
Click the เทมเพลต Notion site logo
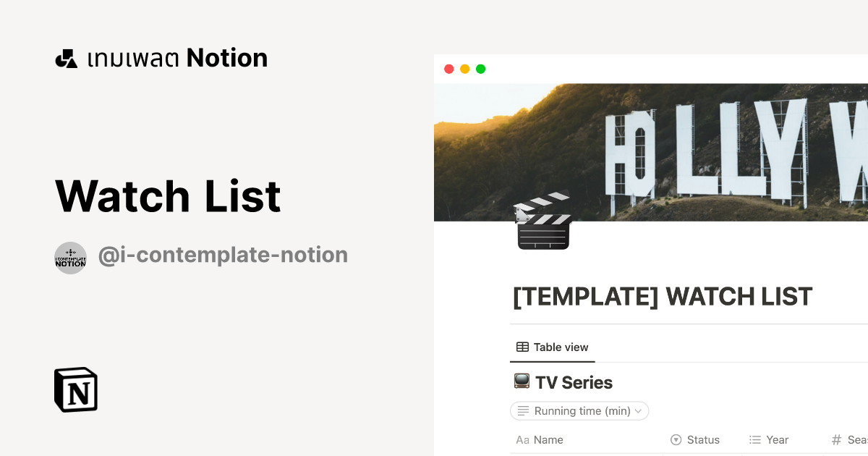tap(161, 58)
